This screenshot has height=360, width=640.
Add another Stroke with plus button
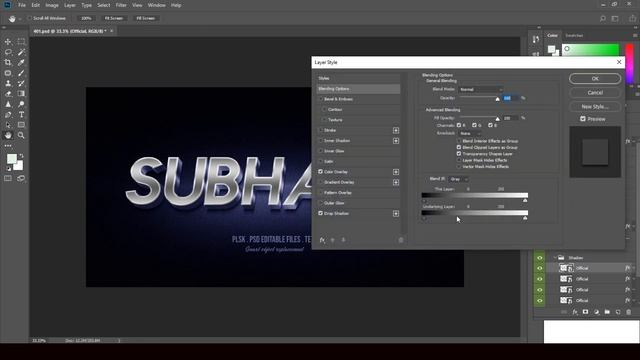(396, 130)
